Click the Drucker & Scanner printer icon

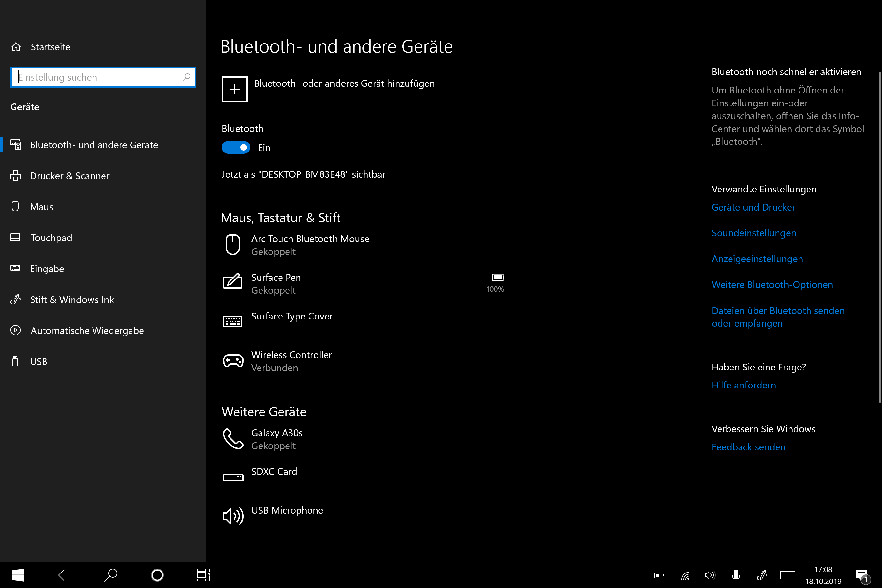15,175
